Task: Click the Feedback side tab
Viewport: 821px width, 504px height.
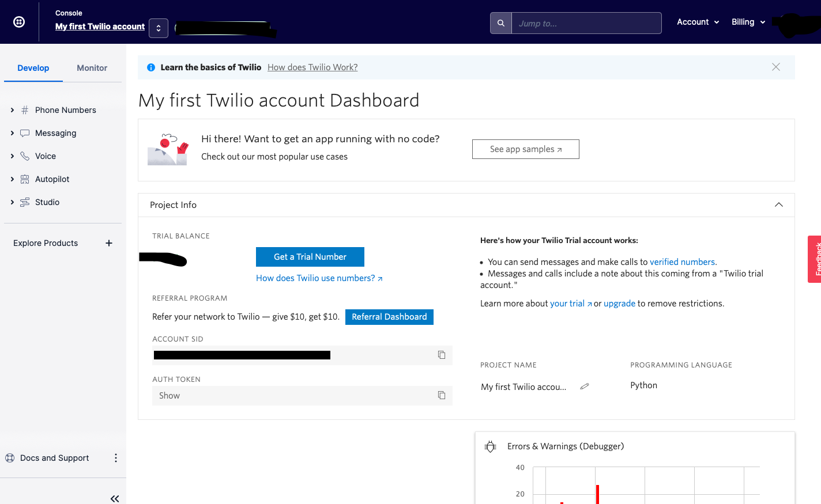Action: tap(815, 259)
